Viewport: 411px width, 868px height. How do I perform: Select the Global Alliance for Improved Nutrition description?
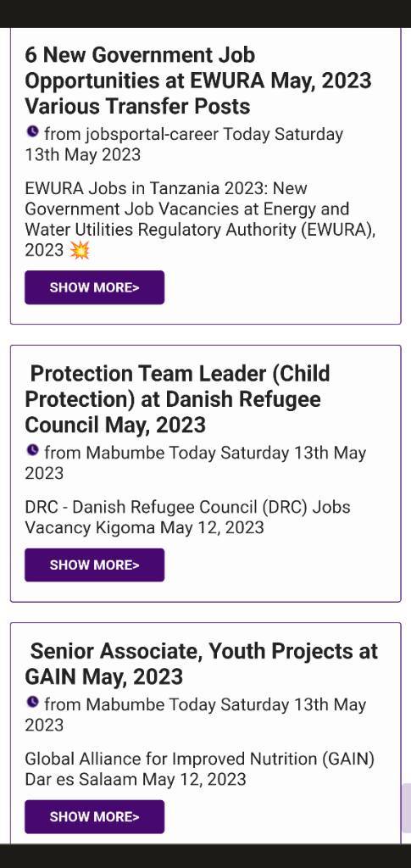point(200,769)
